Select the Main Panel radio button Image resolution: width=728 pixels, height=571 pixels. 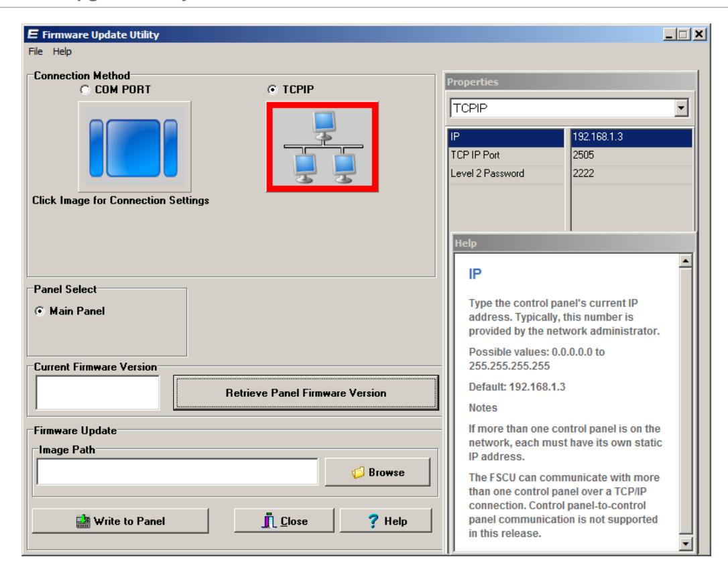click(x=40, y=311)
